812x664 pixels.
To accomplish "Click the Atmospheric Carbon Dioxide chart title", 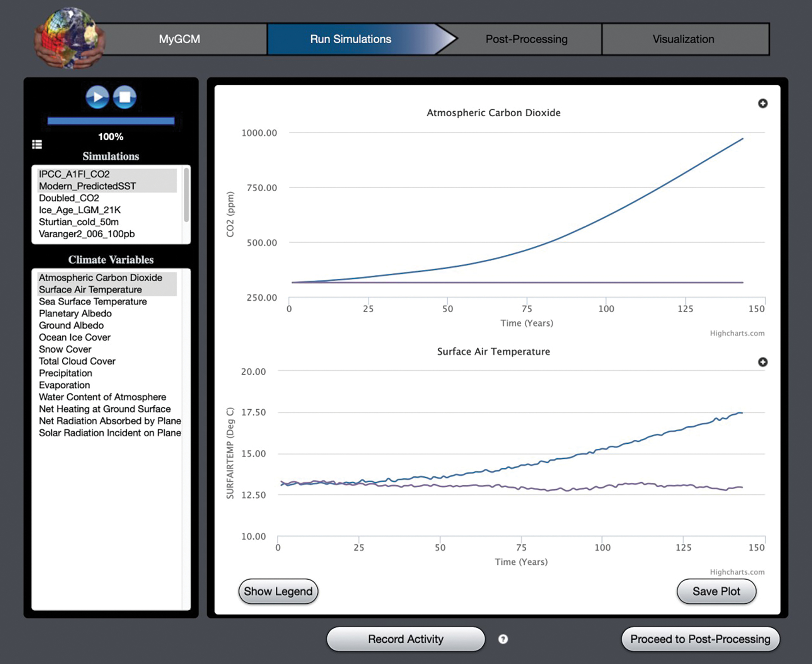I will (x=493, y=113).
